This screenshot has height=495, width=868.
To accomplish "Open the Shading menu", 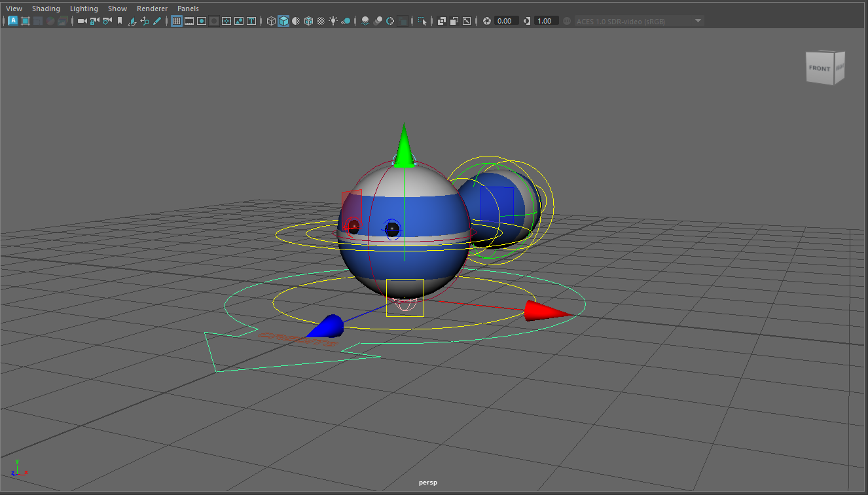I will [46, 9].
